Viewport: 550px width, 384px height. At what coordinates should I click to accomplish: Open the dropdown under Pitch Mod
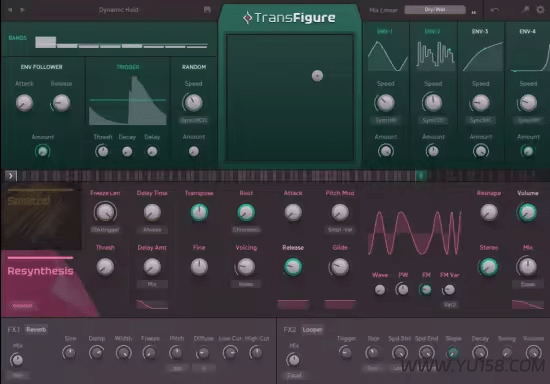pyautogui.click(x=340, y=230)
